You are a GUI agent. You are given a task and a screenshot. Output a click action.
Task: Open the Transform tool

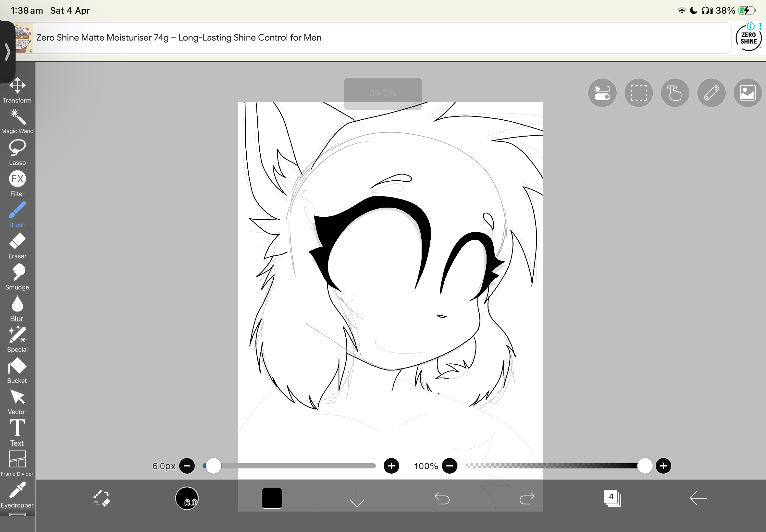tap(17, 90)
